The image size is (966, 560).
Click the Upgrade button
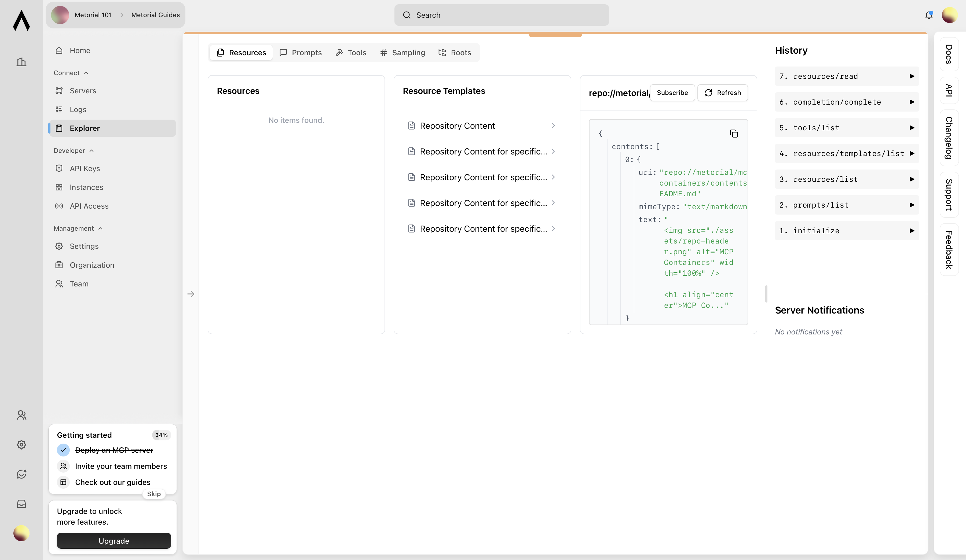coord(114,540)
